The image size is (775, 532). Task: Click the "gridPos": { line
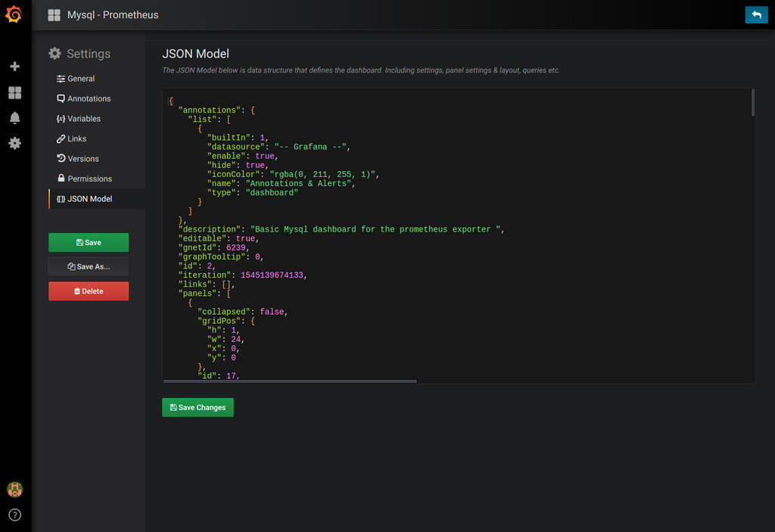[226, 322]
